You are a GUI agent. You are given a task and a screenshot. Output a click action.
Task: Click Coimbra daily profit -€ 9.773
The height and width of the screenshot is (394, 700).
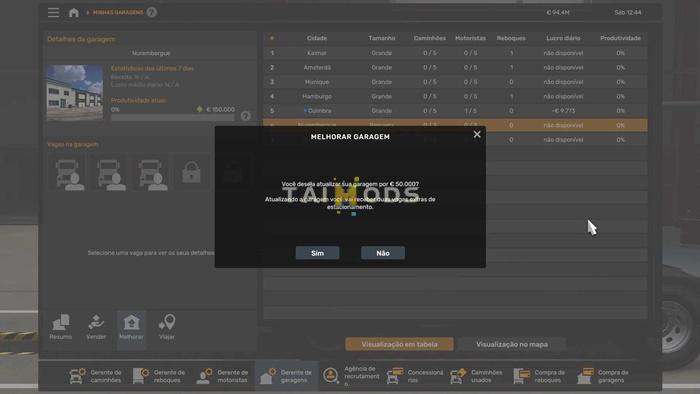(x=563, y=111)
